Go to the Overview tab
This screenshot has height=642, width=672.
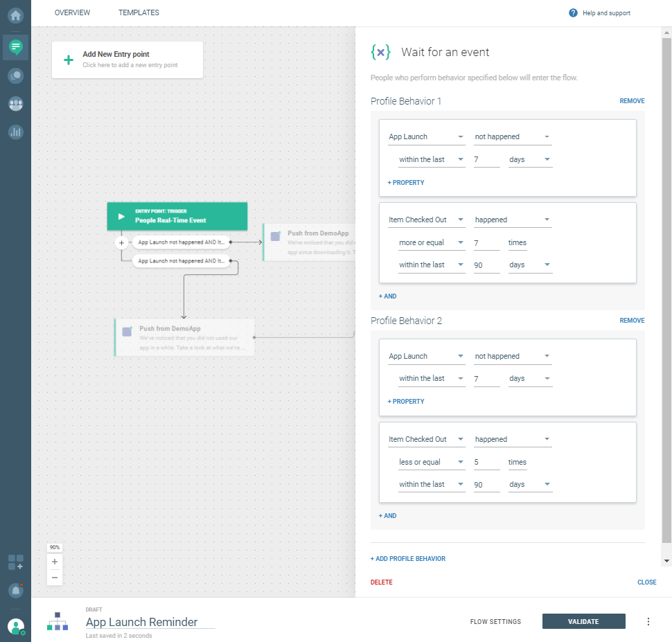point(72,12)
